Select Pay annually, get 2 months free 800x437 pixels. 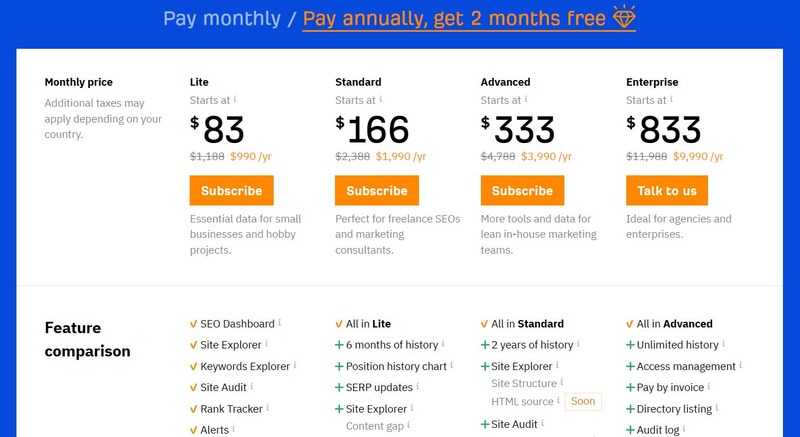pyautogui.click(x=454, y=19)
